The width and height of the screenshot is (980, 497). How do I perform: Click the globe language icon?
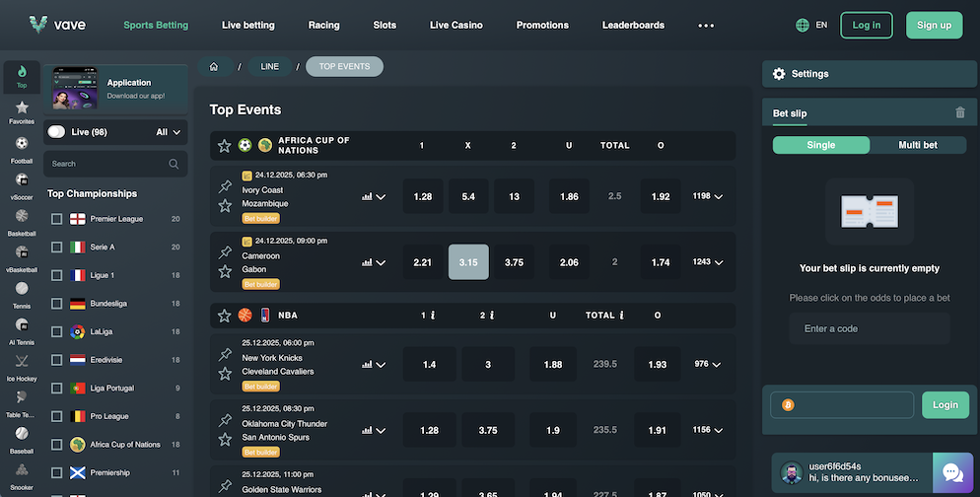coord(803,25)
